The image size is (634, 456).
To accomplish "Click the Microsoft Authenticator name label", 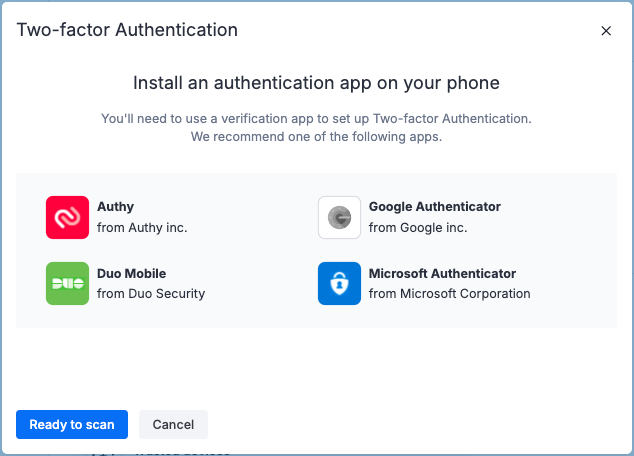I will [x=442, y=273].
